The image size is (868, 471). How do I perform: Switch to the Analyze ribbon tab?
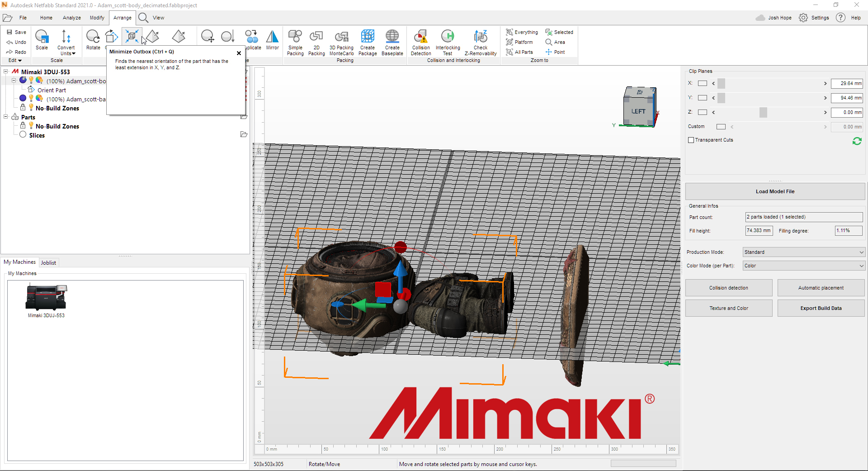pyautogui.click(x=71, y=18)
